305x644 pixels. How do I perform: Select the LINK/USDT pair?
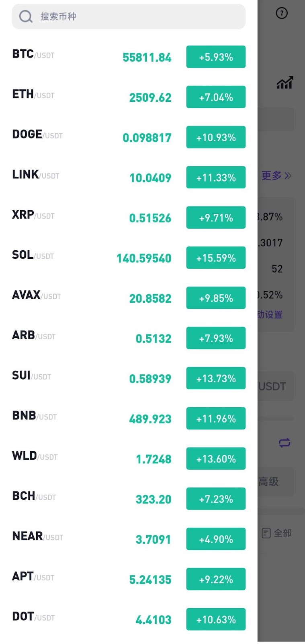click(x=36, y=175)
